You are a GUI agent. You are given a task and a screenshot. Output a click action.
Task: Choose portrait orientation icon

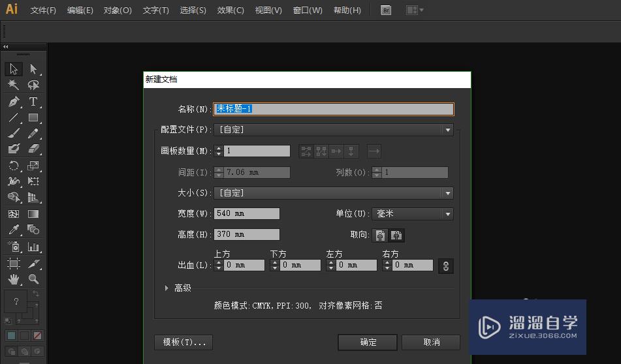[x=380, y=235]
